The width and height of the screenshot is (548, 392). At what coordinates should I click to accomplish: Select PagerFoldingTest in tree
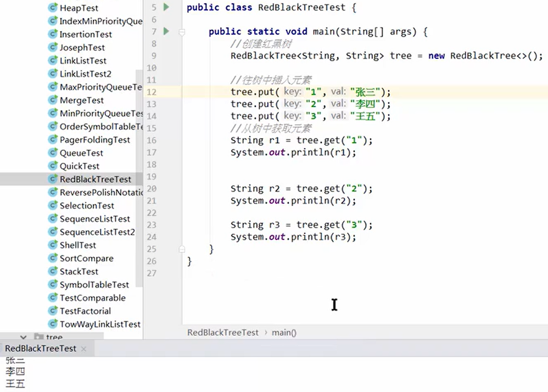coord(94,140)
